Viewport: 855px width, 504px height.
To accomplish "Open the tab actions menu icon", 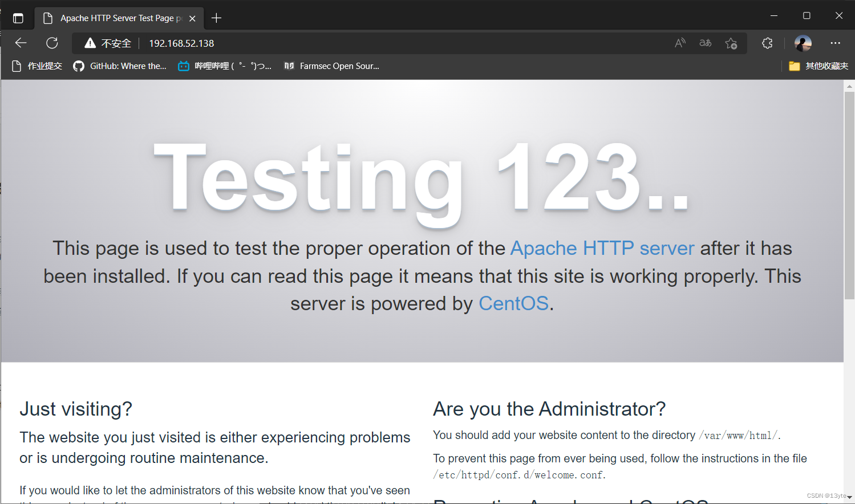I will (18, 18).
